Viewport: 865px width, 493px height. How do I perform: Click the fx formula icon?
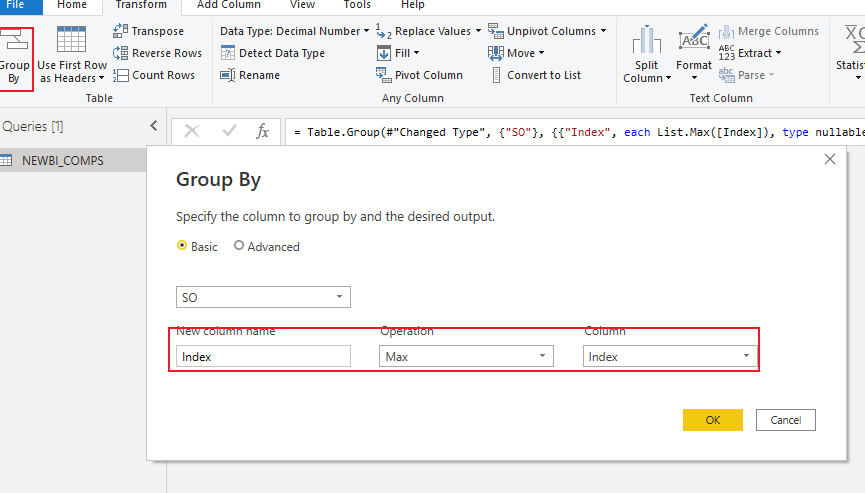(263, 131)
